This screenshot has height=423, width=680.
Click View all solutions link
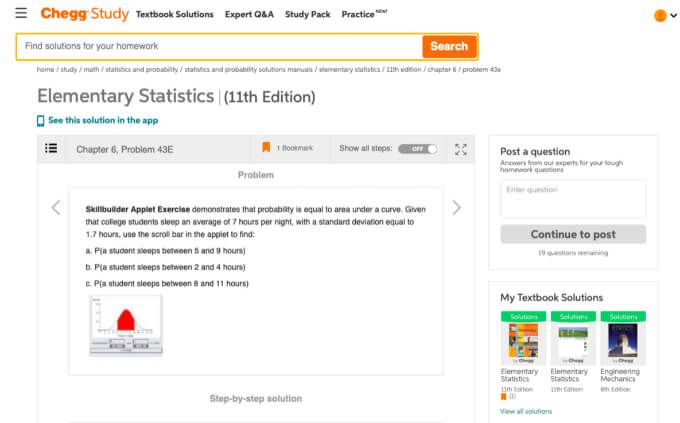coord(526,411)
